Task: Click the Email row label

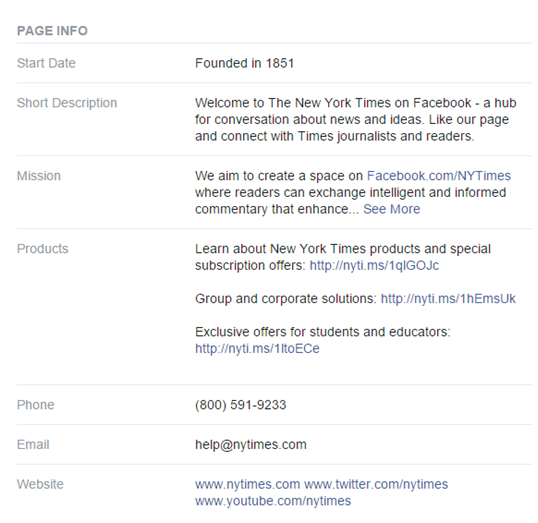Action: point(33,445)
